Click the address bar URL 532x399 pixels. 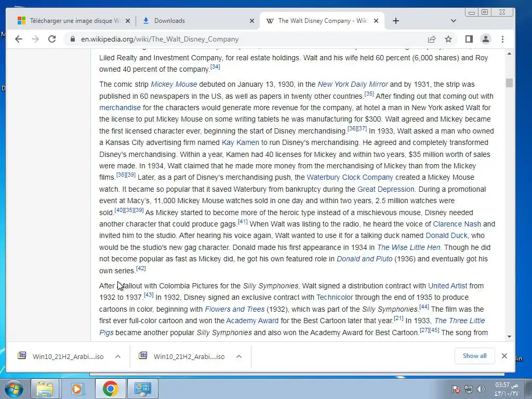(160, 39)
